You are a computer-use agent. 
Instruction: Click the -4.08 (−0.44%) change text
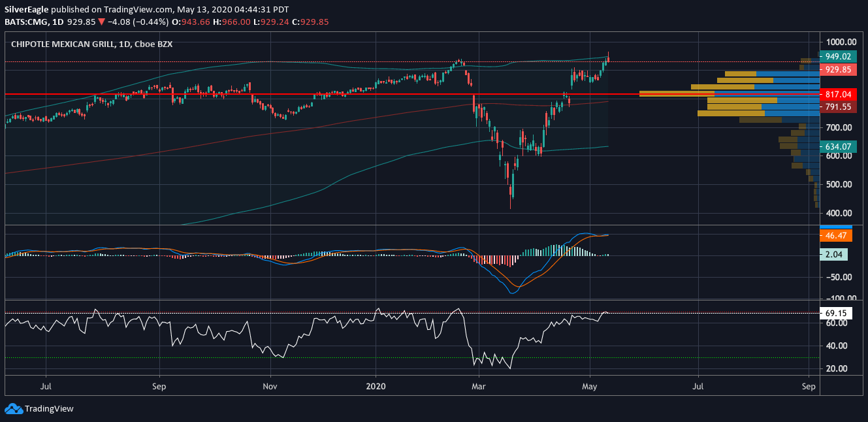click(138, 22)
